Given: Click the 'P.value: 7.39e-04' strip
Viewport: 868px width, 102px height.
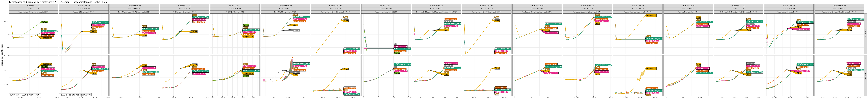Looking at the screenshot, I should coord(84,9).
